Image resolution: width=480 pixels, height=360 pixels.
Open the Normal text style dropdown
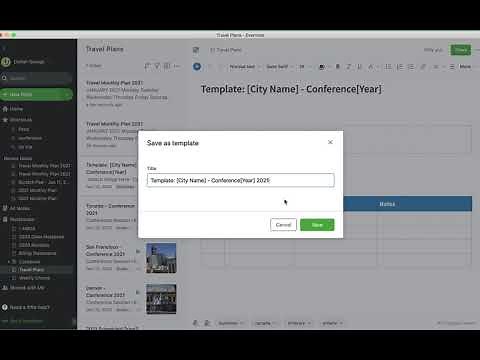(x=244, y=67)
